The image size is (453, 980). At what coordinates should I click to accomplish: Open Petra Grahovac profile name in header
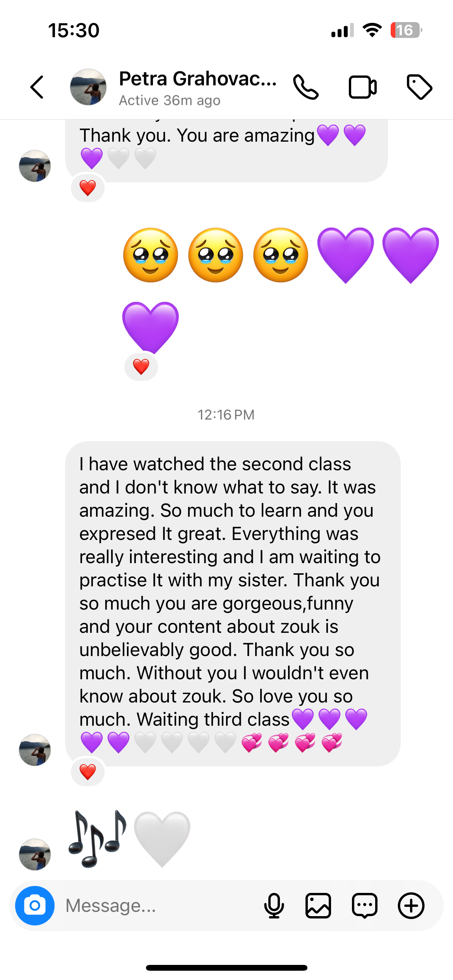(x=197, y=79)
